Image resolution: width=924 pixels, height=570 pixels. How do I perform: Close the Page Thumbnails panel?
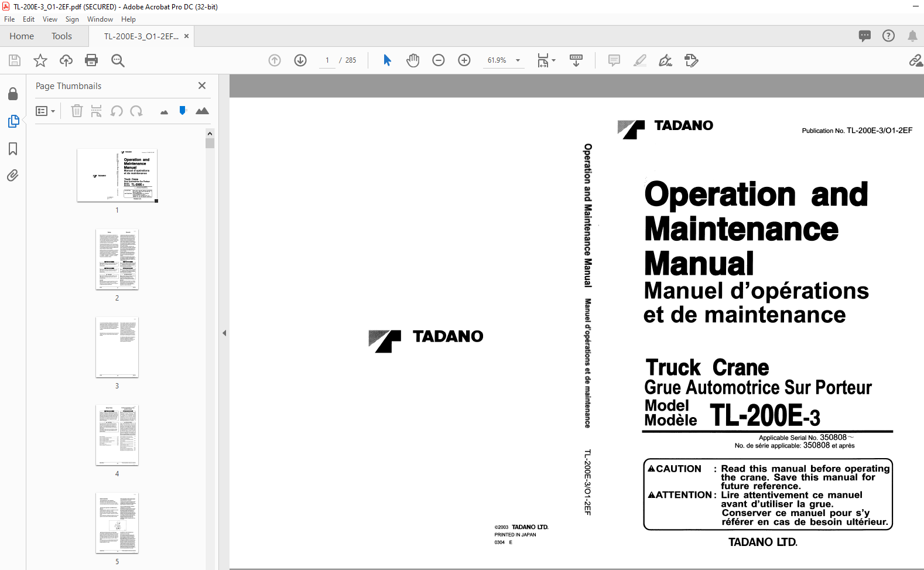coord(202,86)
